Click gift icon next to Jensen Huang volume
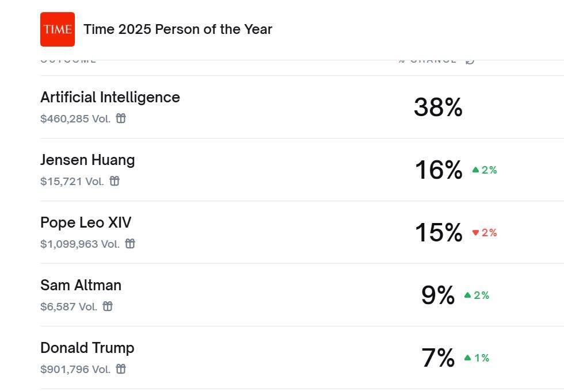The height and width of the screenshot is (392, 564). (115, 181)
